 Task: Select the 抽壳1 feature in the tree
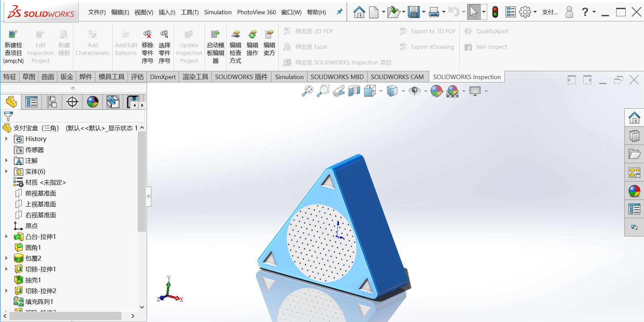click(x=33, y=280)
